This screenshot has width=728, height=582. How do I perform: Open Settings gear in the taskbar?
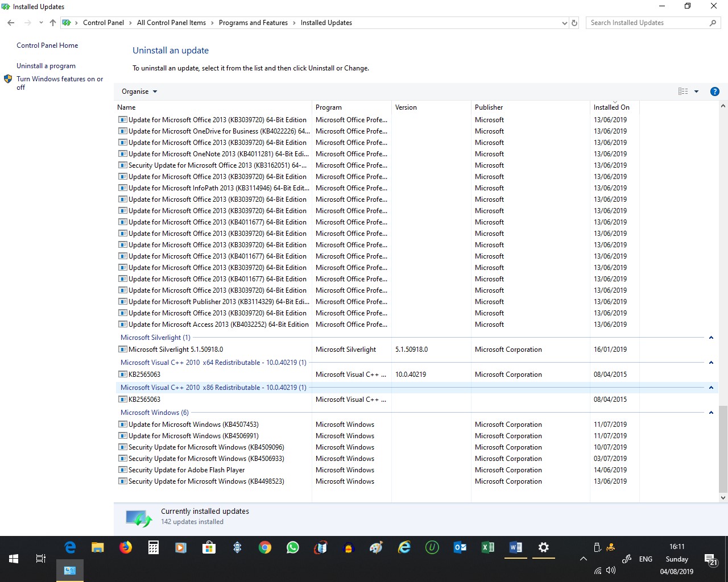[544, 547]
